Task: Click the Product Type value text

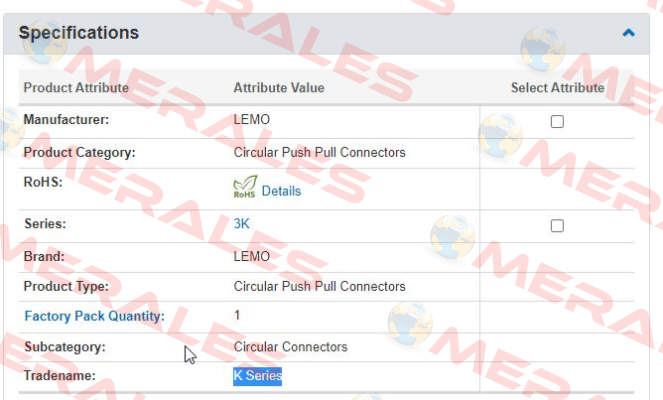Action: click(320, 286)
